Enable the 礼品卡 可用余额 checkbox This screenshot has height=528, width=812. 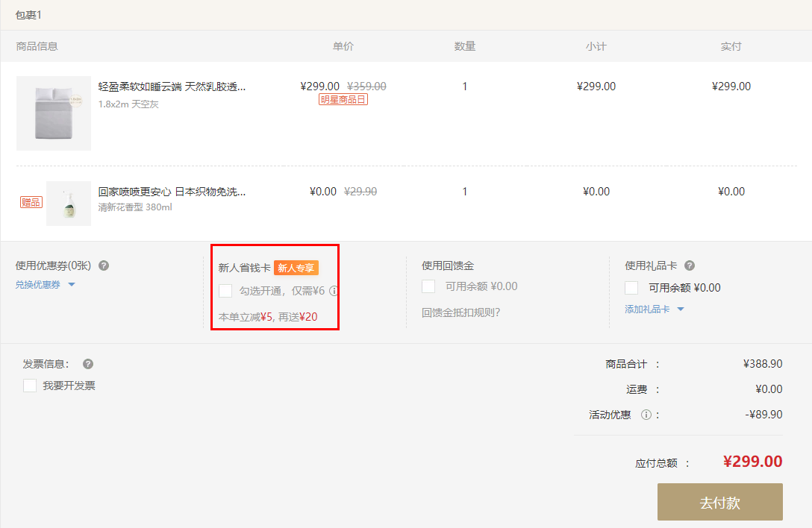[631, 288]
